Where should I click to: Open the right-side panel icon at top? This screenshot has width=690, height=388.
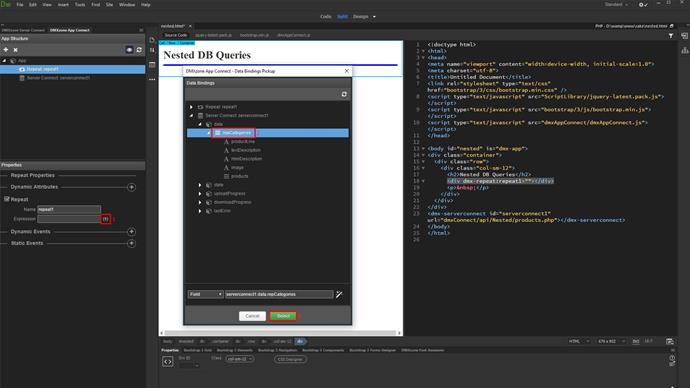coord(684,36)
